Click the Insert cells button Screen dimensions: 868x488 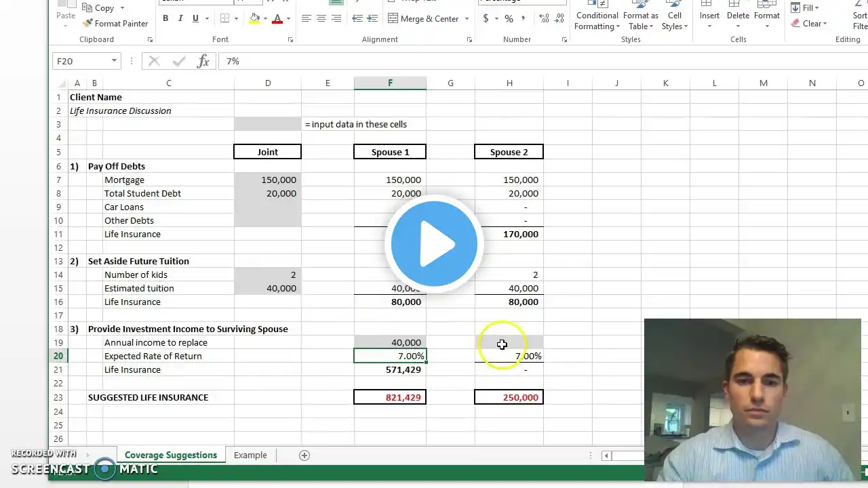pyautogui.click(x=709, y=16)
